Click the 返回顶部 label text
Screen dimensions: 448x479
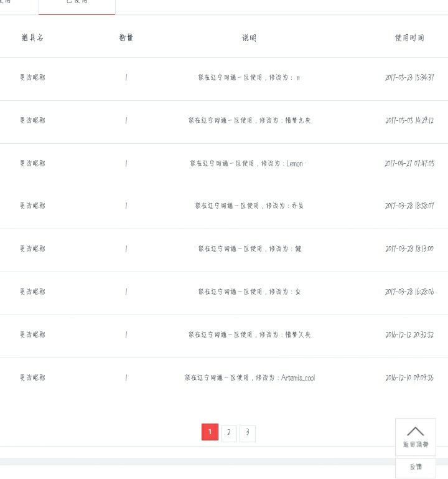coord(416,444)
